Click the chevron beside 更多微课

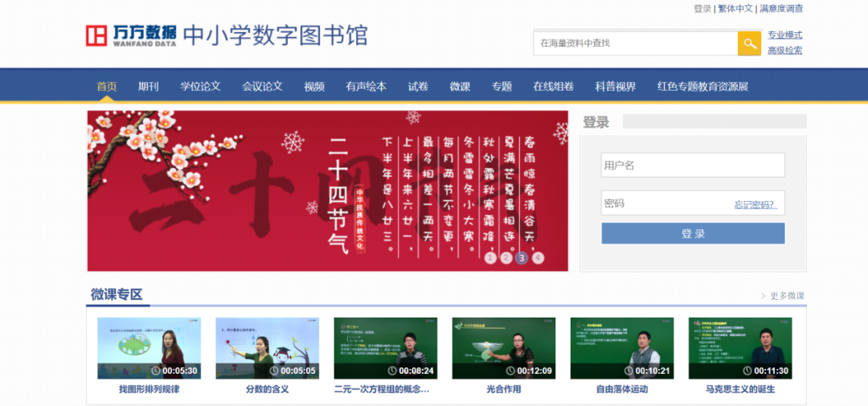click(764, 296)
